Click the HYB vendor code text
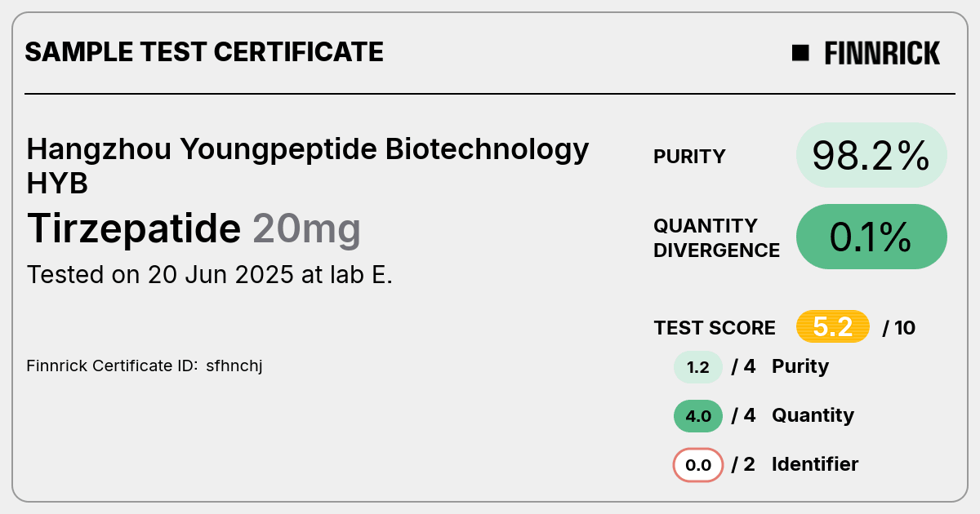Viewport: 980px width, 514px height. click(57, 184)
